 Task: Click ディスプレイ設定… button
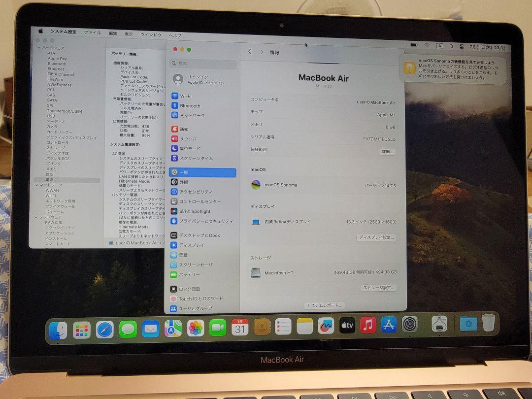tap(377, 237)
